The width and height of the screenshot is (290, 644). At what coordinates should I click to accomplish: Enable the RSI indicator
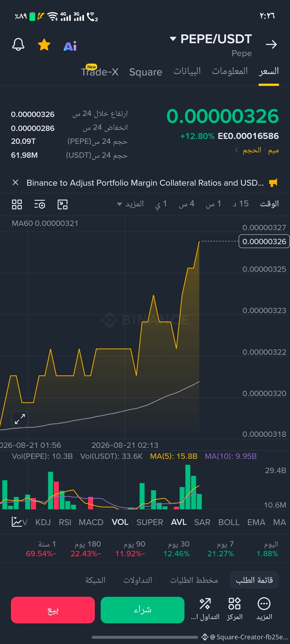click(x=65, y=522)
